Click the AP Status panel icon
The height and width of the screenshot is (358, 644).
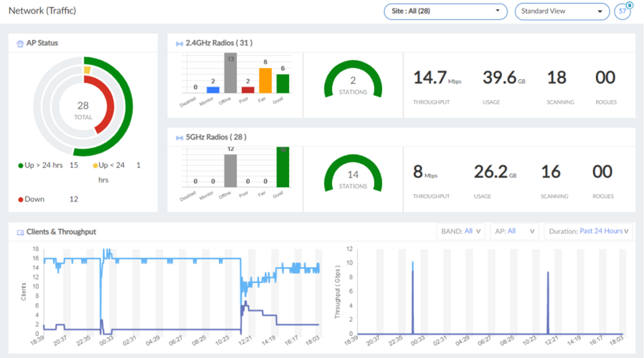pos(21,43)
